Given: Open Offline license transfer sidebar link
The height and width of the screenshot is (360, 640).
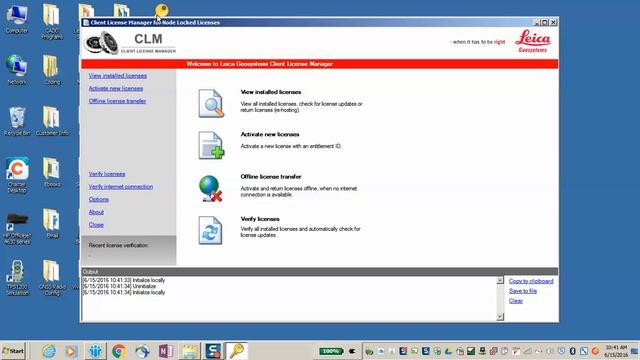Looking at the screenshot, I should 117,101.
